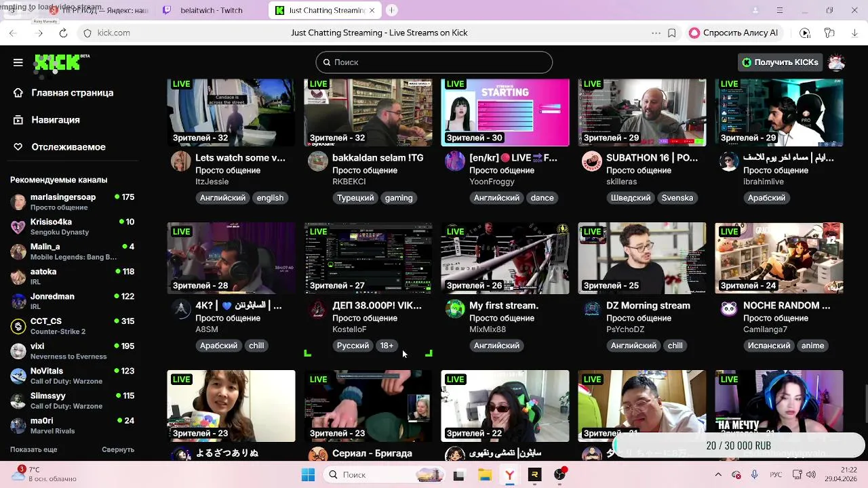Screen dimensions: 868x488
Task: Bookmark this page with the bookmark icon
Action: click(672, 33)
